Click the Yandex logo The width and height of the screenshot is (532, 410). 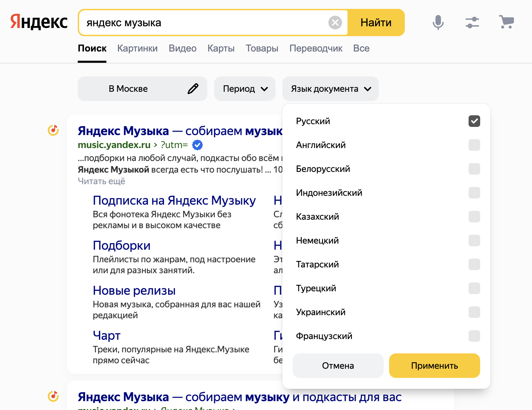pyautogui.click(x=39, y=22)
